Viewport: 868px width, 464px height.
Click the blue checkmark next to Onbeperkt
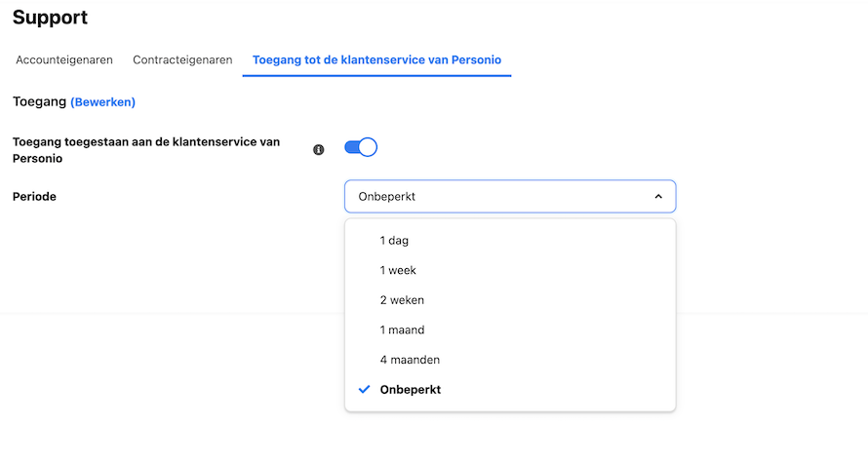tap(364, 389)
